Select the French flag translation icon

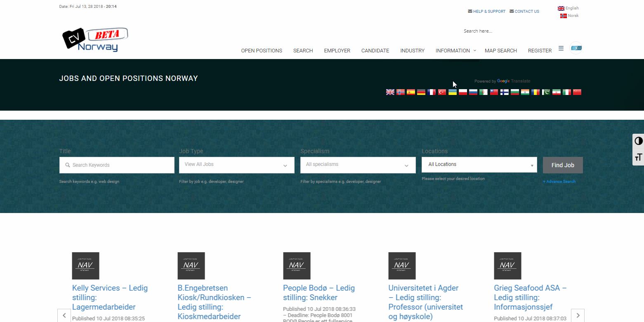tap(432, 92)
